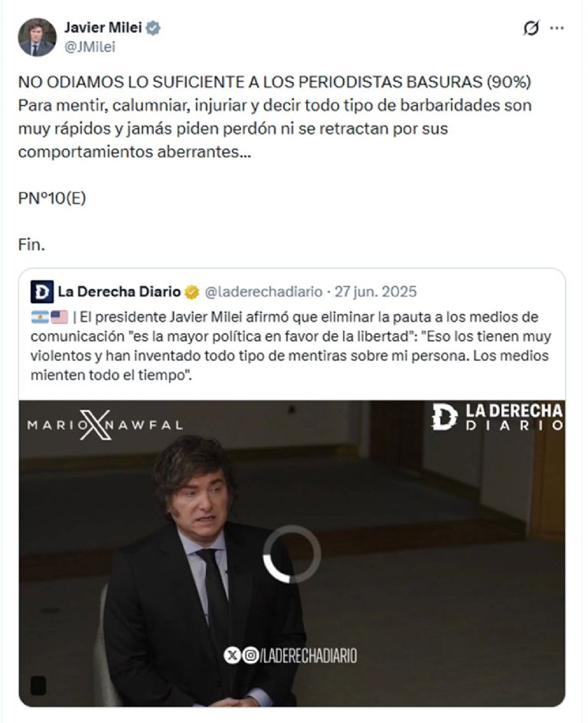Image resolution: width=588 pixels, height=723 pixels.
Task: Open the three-dot more options menu
Action: [557, 28]
